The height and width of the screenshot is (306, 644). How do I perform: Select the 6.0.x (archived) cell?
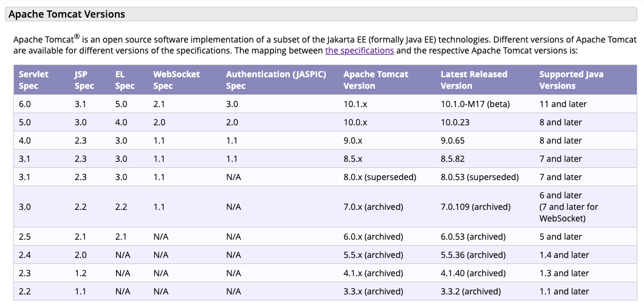(374, 237)
